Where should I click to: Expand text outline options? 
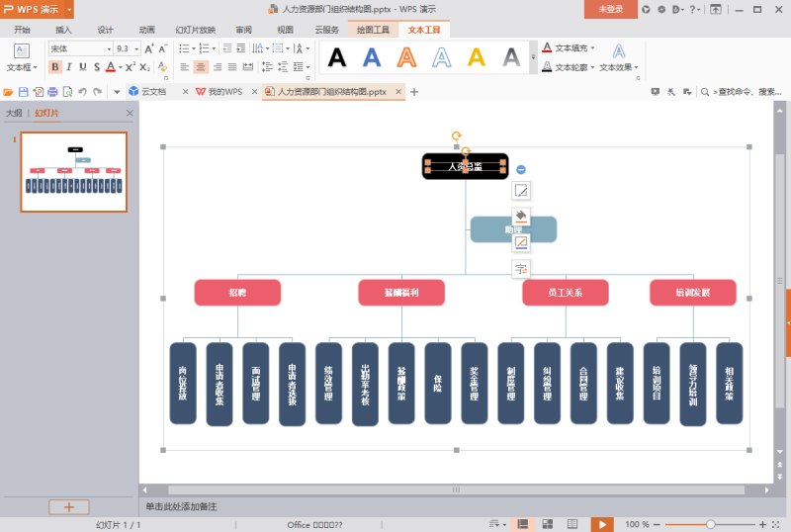tap(592, 67)
